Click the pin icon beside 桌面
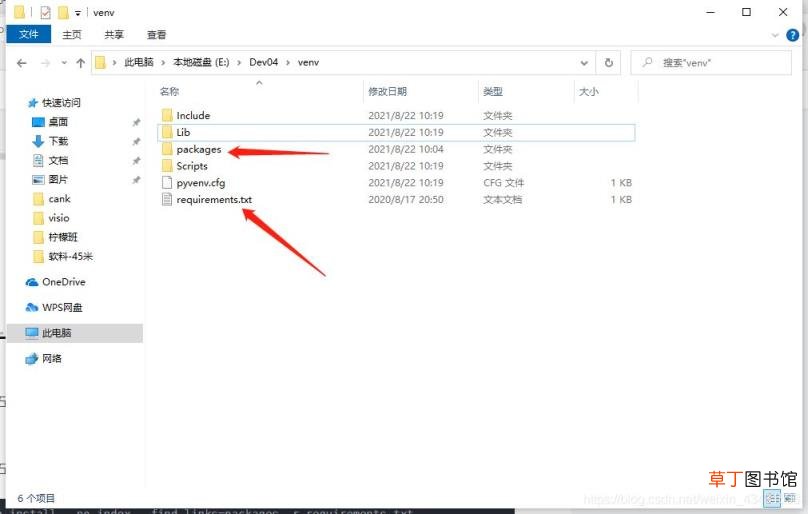The width and height of the screenshot is (808, 514). pos(136,122)
